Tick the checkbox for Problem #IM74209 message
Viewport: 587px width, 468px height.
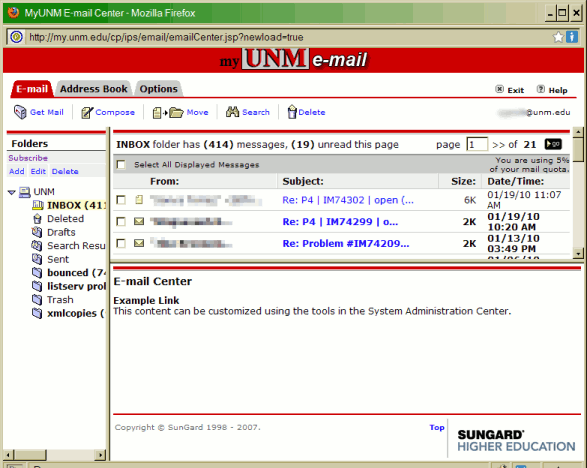(x=121, y=243)
